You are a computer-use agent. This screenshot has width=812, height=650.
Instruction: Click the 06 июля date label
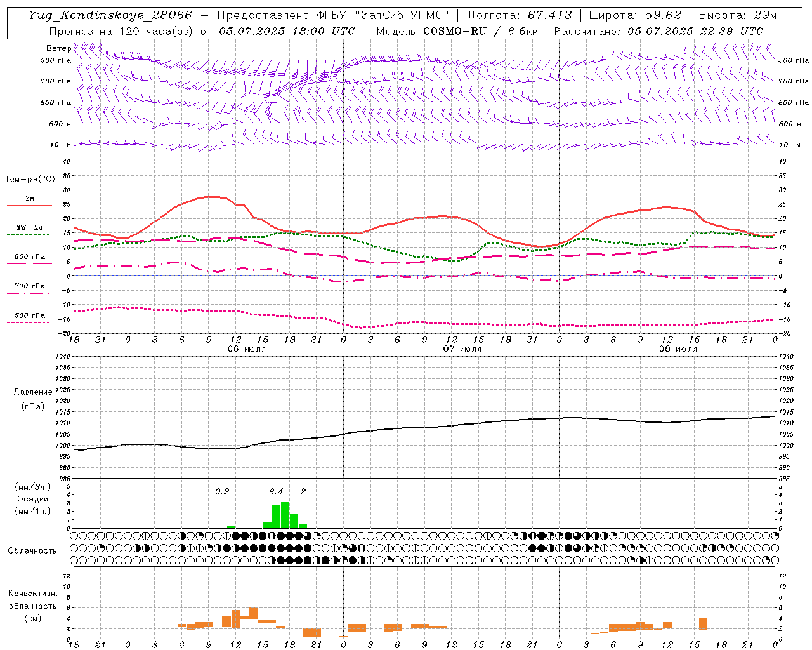(x=247, y=349)
